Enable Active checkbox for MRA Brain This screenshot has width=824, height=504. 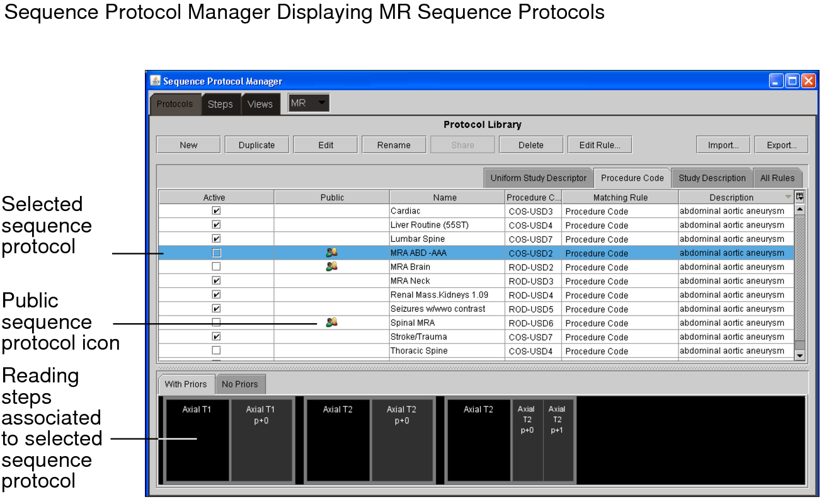216,266
